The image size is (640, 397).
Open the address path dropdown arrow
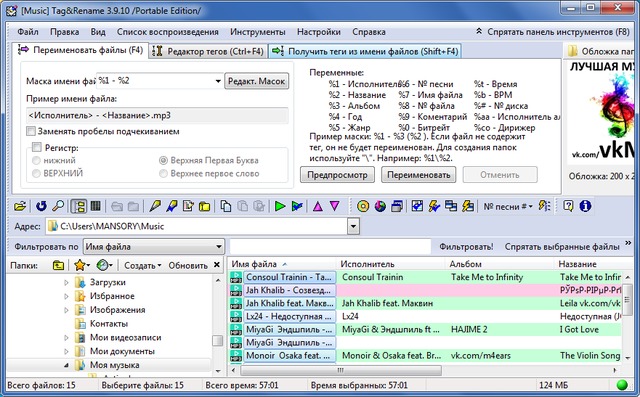pos(353,226)
